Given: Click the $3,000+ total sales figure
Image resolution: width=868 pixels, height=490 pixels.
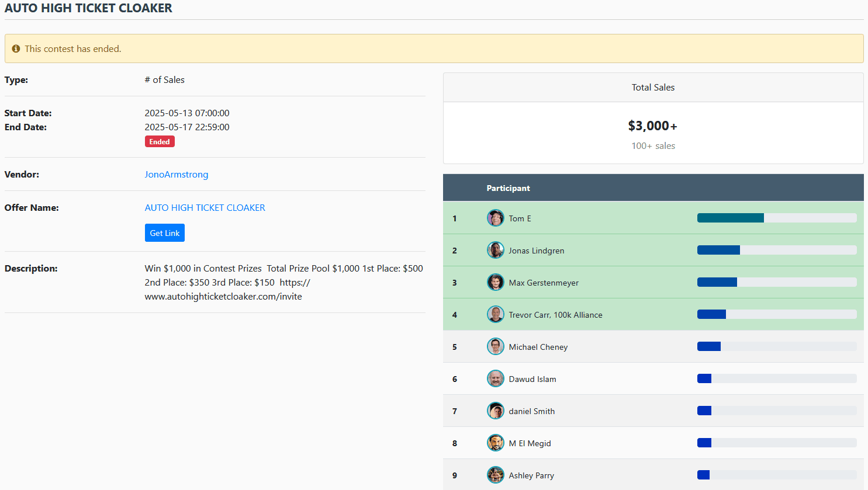Looking at the screenshot, I should tap(652, 126).
